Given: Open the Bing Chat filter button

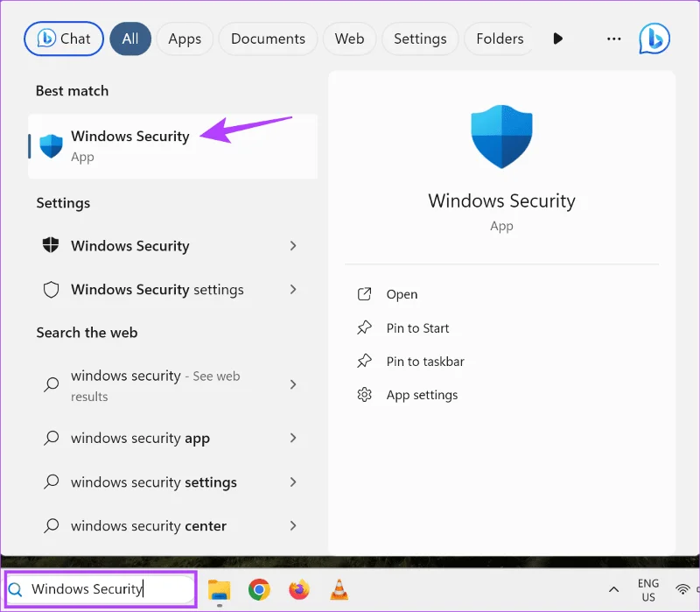Looking at the screenshot, I should pos(64,39).
